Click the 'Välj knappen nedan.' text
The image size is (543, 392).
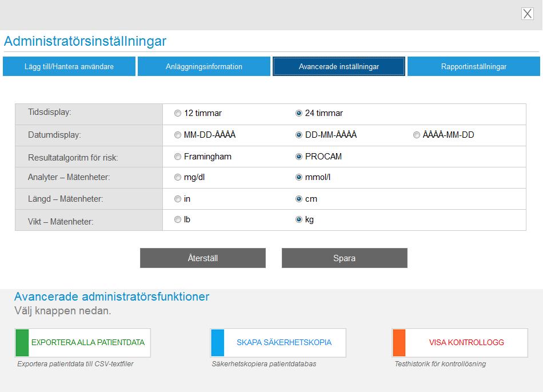63,311
